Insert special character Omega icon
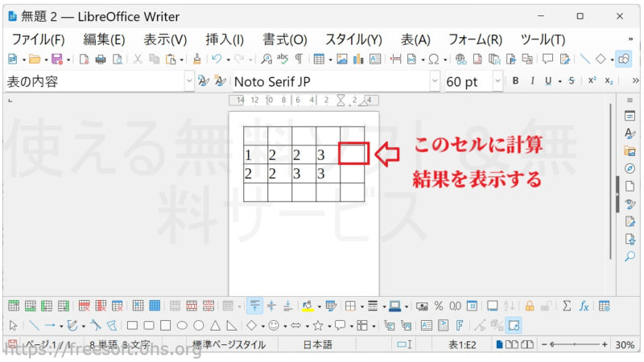This screenshot has height=362, width=644. 434,59
